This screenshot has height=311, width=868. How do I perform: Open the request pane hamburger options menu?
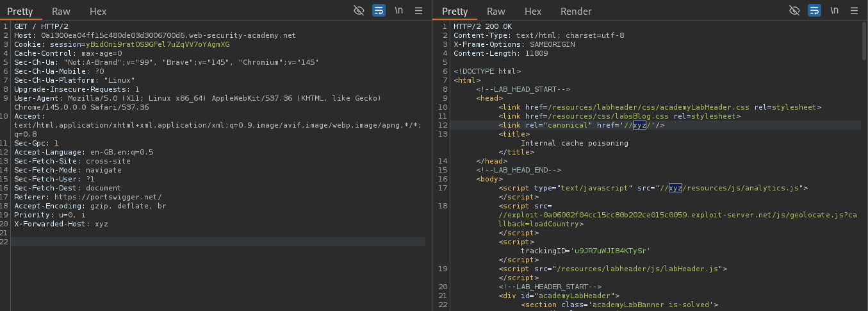pos(418,11)
